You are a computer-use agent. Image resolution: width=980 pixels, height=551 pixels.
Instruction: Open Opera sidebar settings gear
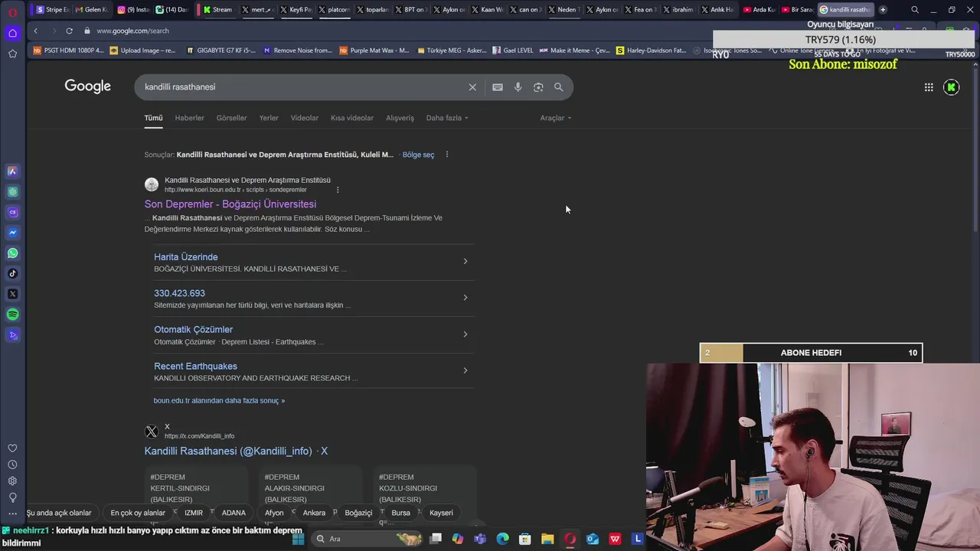coord(12,481)
